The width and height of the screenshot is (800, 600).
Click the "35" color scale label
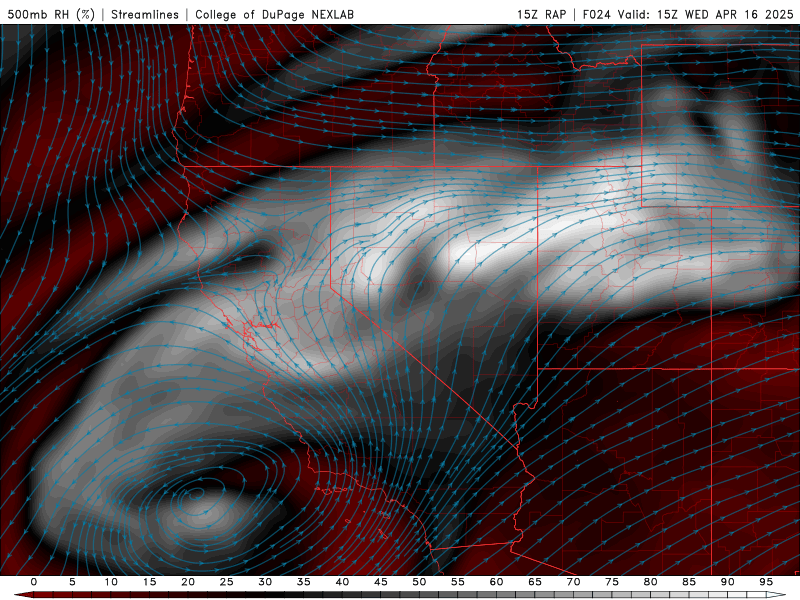pyautogui.click(x=304, y=582)
